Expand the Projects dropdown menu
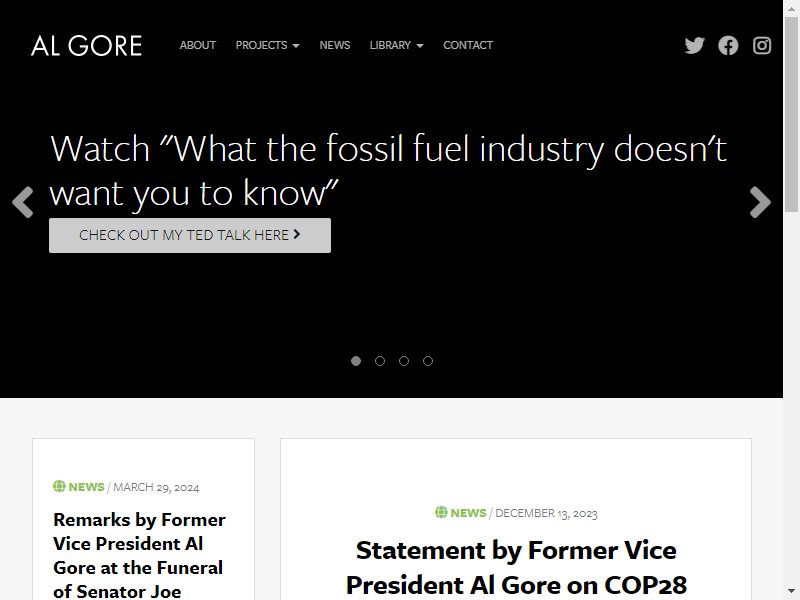The height and width of the screenshot is (600, 800). pyautogui.click(x=267, y=45)
